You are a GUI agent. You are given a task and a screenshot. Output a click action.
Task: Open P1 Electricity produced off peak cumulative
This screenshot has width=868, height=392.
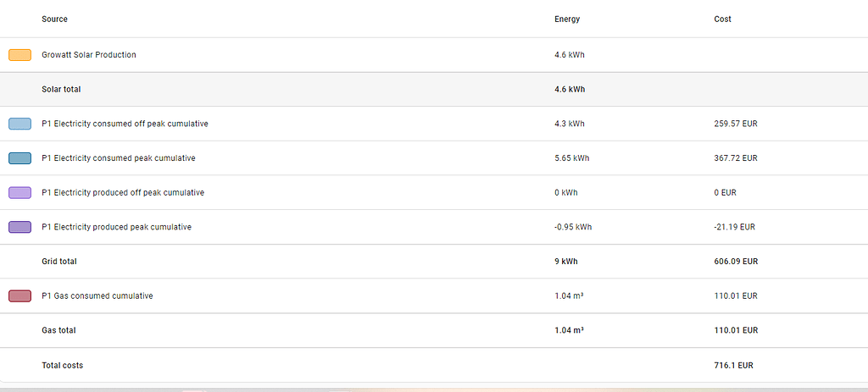point(123,193)
